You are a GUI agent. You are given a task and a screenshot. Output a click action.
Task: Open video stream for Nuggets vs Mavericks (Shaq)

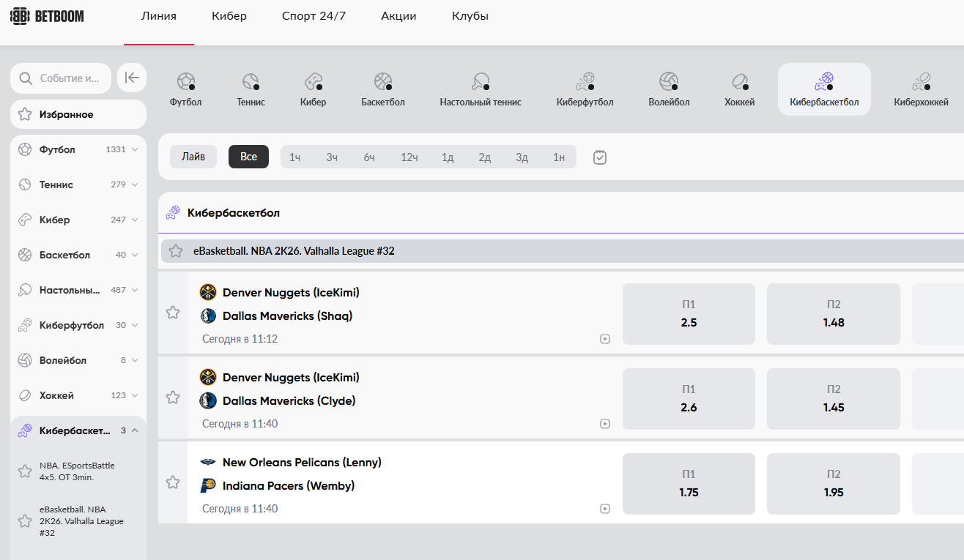point(605,339)
